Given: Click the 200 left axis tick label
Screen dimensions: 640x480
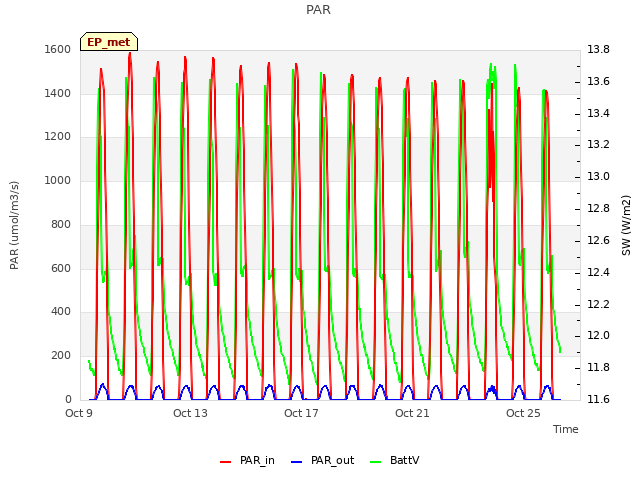Looking at the screenshot, I should 61,356.
